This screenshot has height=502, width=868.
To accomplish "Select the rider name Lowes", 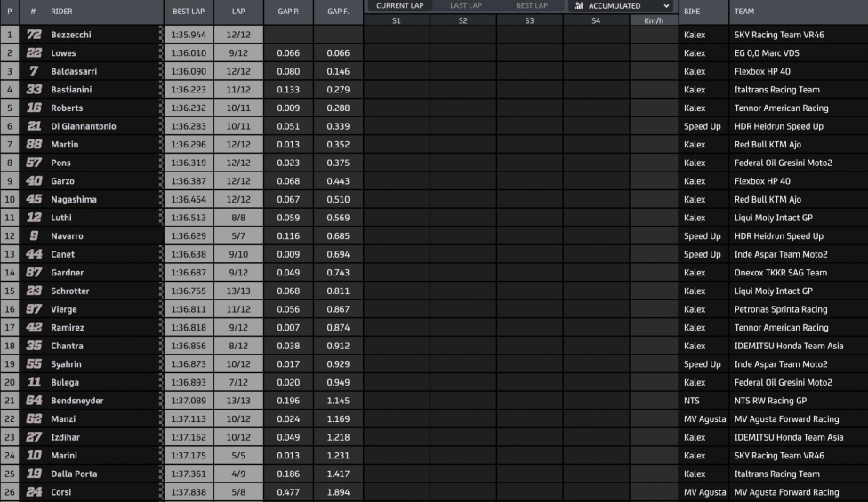I will 63,52.
